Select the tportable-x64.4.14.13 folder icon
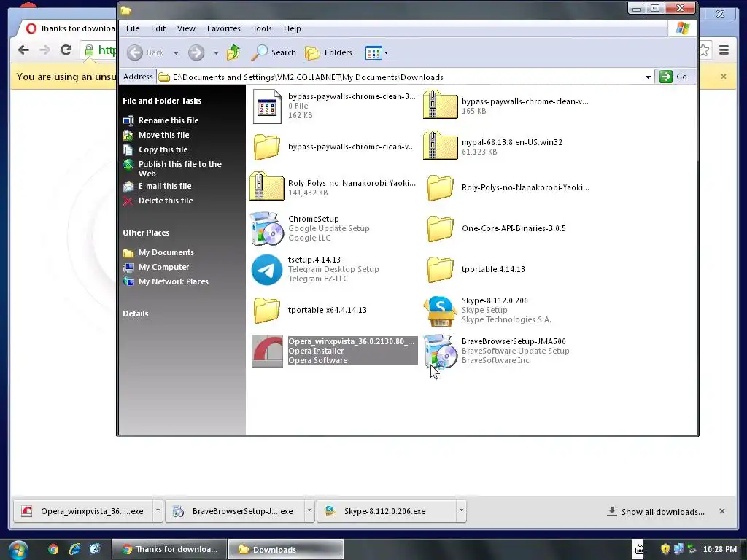The image size is (747, 560). tap(267, 310)
